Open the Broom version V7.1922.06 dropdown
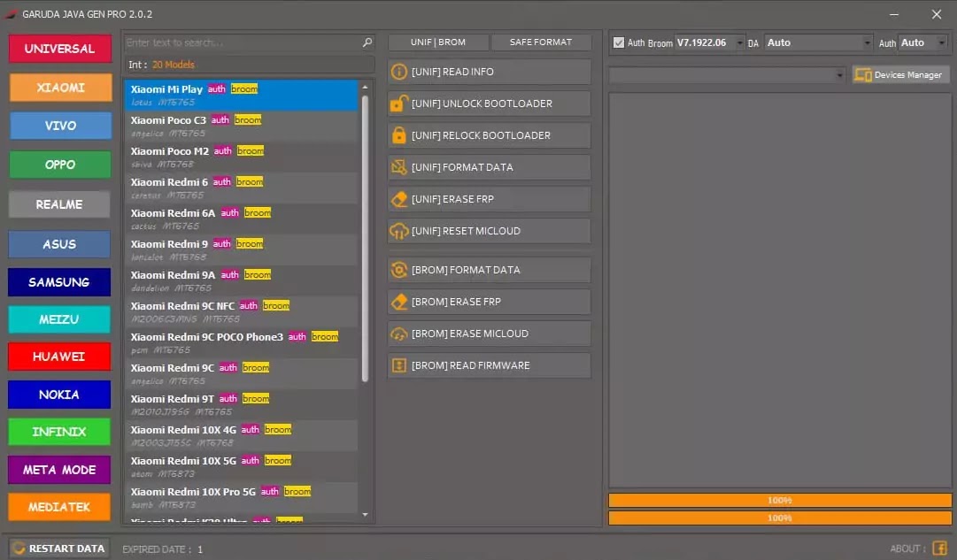957x560 pixels. point(710,42)
